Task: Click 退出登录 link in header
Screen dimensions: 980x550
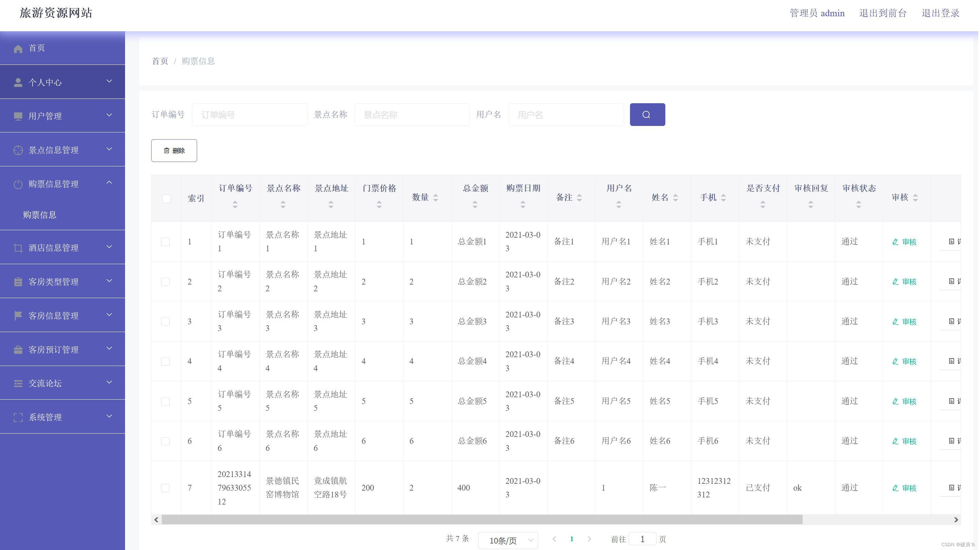Action: coord(940,13)
